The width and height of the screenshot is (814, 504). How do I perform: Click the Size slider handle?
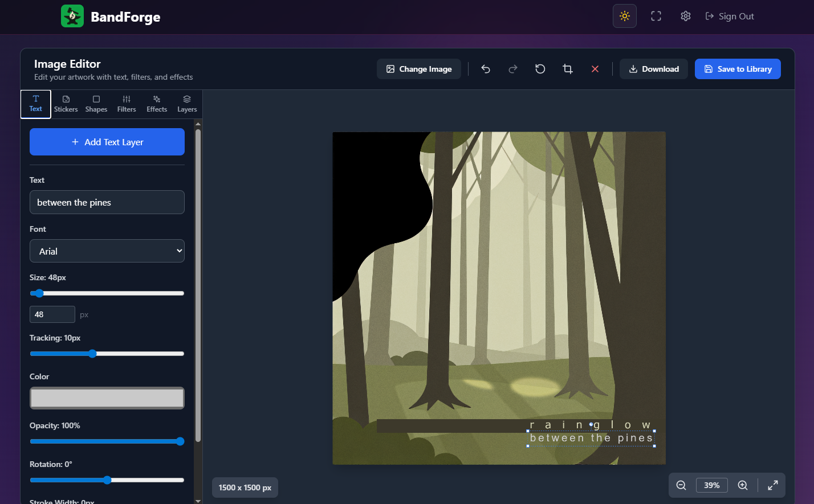click(39, 293)
